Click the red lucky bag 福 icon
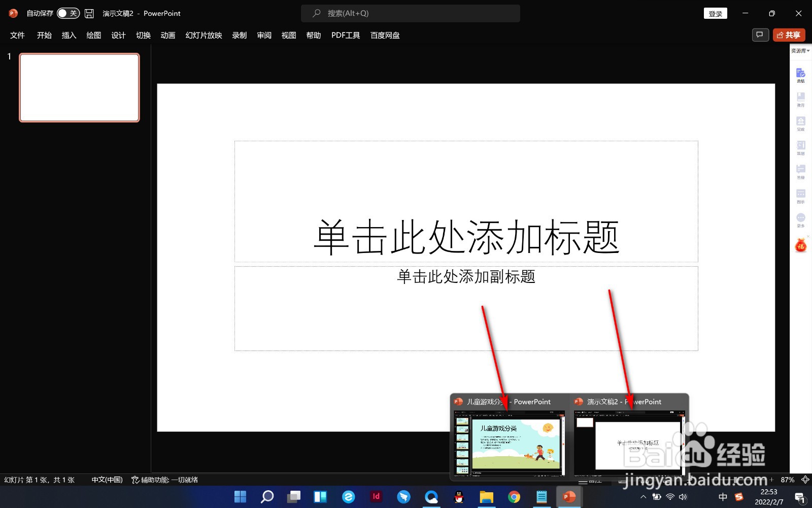 click(x=800, y=246)
